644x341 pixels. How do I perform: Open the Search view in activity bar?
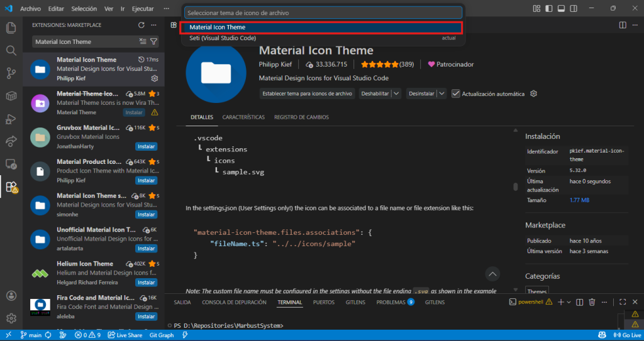[11, 50]
